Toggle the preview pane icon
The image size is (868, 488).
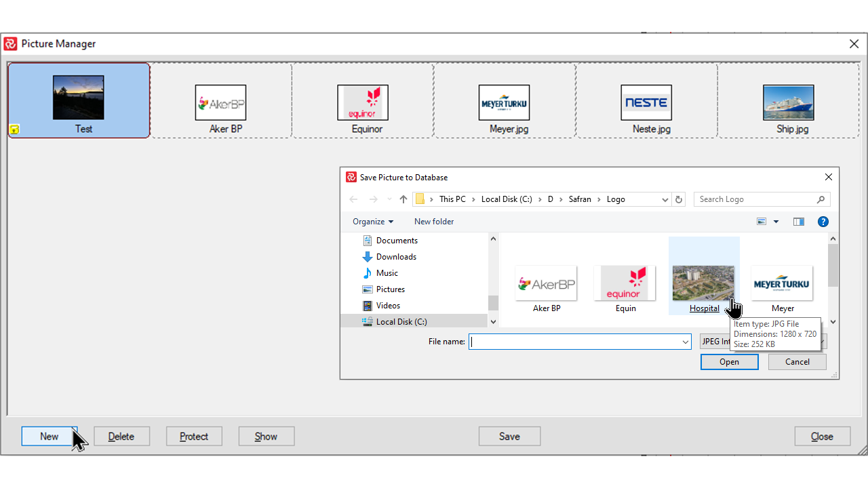799,222
